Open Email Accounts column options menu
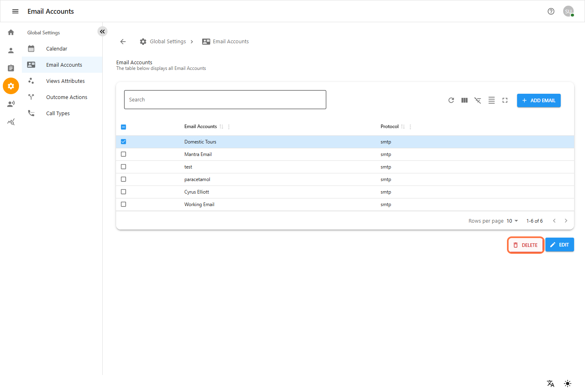 [229, 127]
